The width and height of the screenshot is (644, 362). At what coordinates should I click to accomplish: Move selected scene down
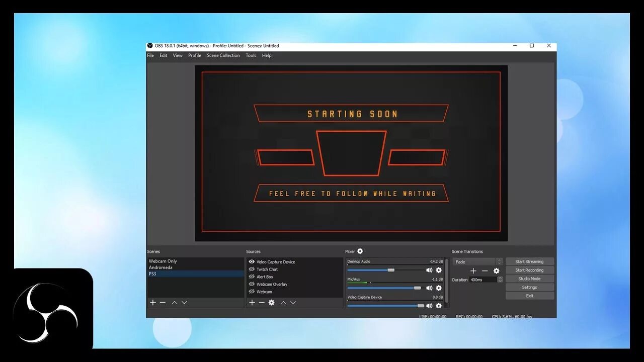[x=184, y=302]
